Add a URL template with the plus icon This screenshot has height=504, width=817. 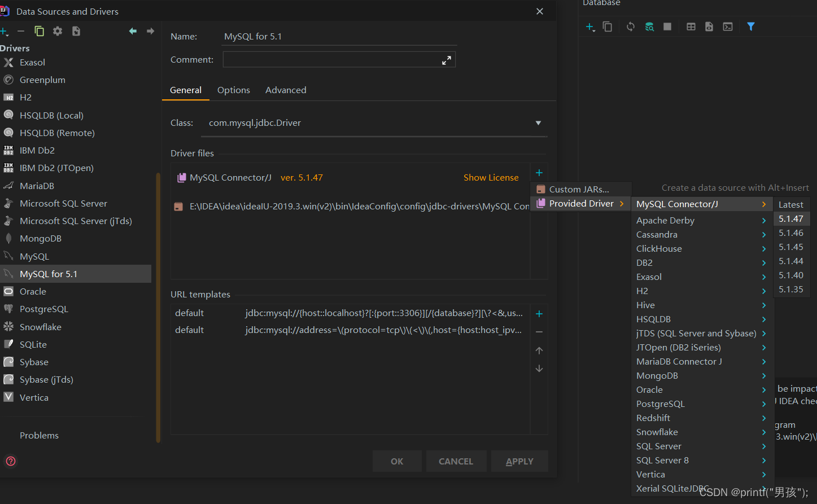click(x=539, y=314)
